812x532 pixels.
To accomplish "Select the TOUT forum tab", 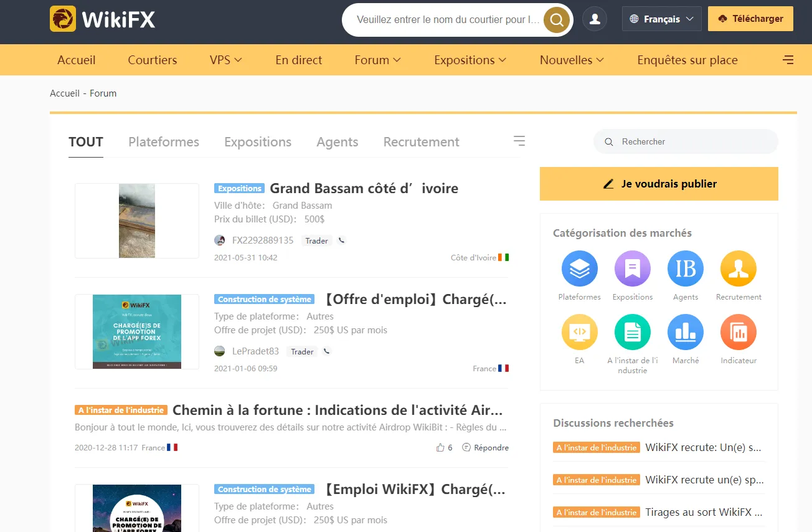I will tap(86, 142).
